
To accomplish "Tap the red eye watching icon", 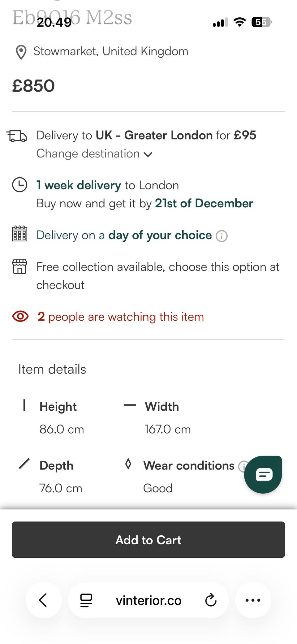I will pos(20,316).
